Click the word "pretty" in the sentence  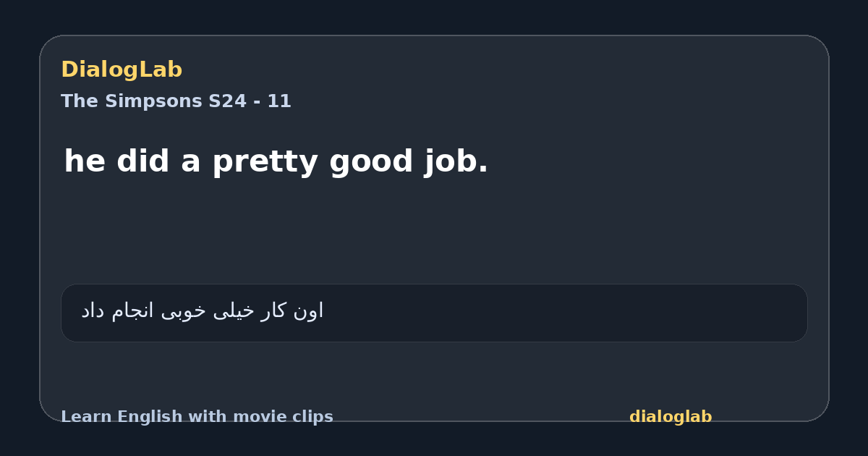point(265,163)
